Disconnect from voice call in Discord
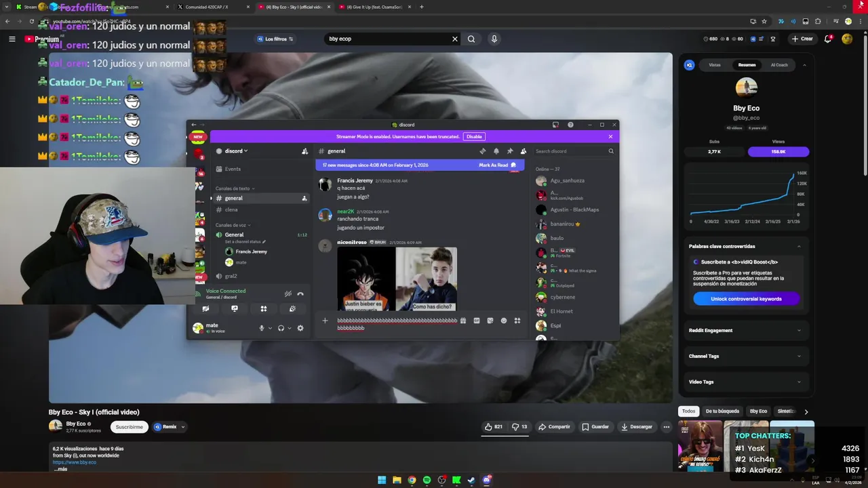Image resolution: width=868 pixels, height=488 pixels. (300, 293)
